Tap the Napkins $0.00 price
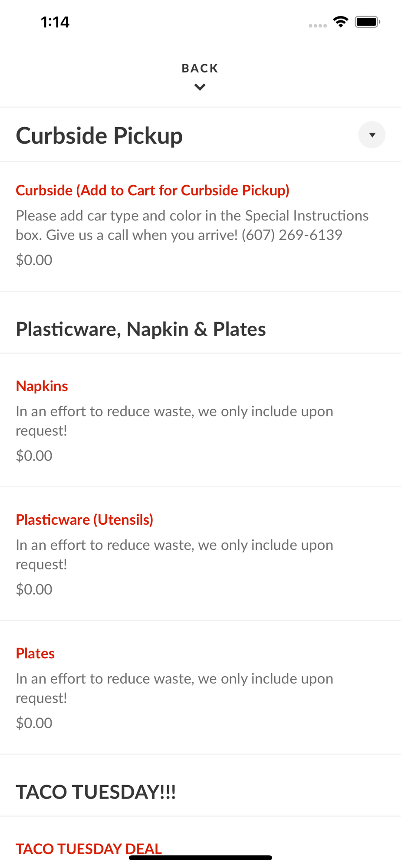The width and height of the screenshot is (401, 868). coord(34,456)
